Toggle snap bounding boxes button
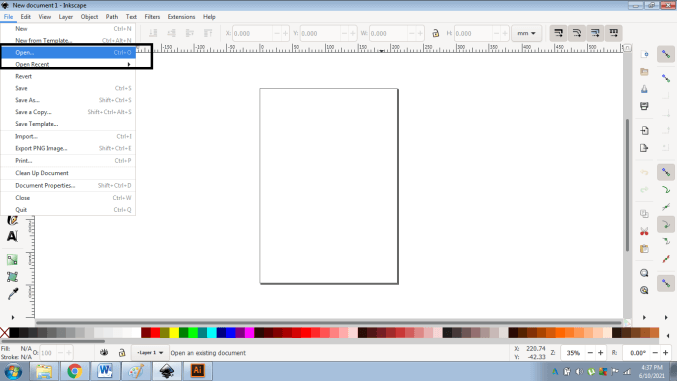Screen dimensions: 677x381 tap(666, 78)
